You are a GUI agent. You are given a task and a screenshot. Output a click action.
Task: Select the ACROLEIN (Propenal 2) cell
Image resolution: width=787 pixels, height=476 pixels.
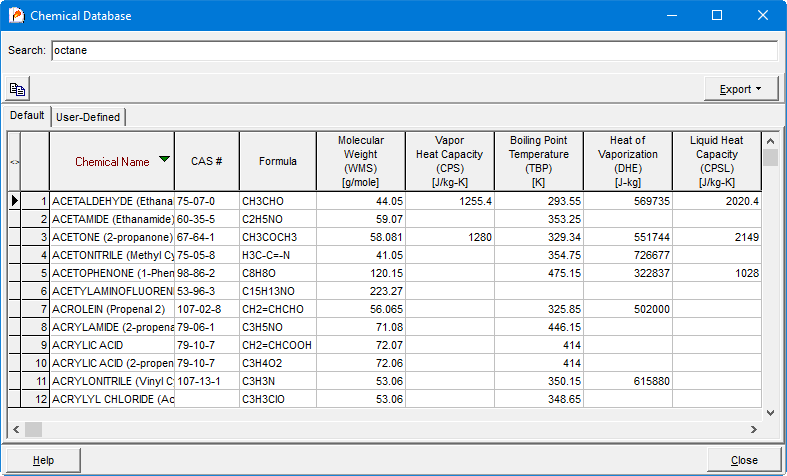pos(112,309)
